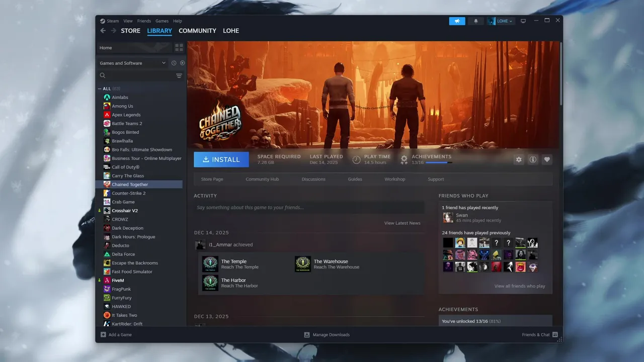Open the game settings gear icon
The image size is (644, 362).
tap(519, 159)
